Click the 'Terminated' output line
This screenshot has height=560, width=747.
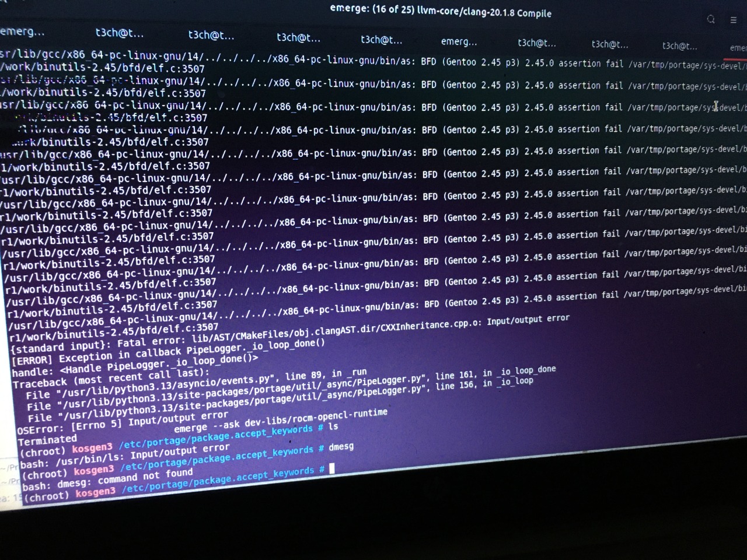point(47,440)
